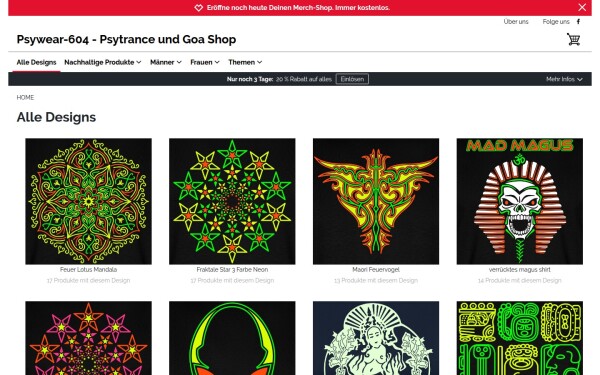Click the Nur noch 3 Tage discount text

pos(250,79)
